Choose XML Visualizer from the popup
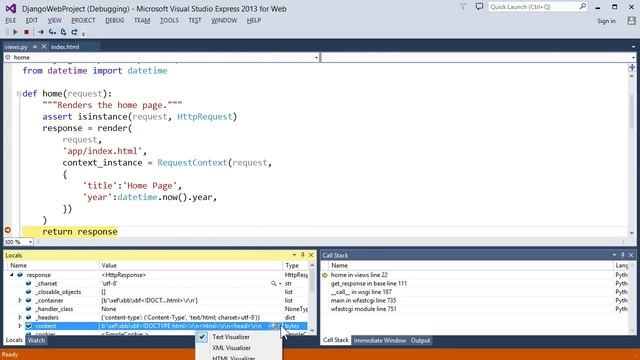 [231, 348]
